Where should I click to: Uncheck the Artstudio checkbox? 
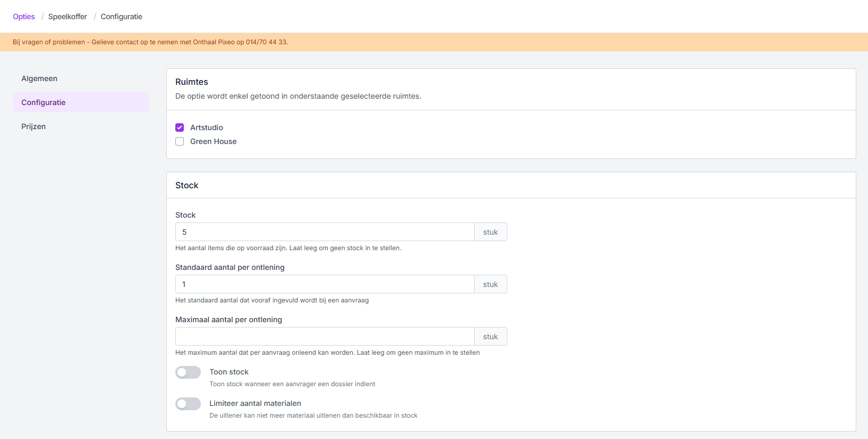(180, 127)
